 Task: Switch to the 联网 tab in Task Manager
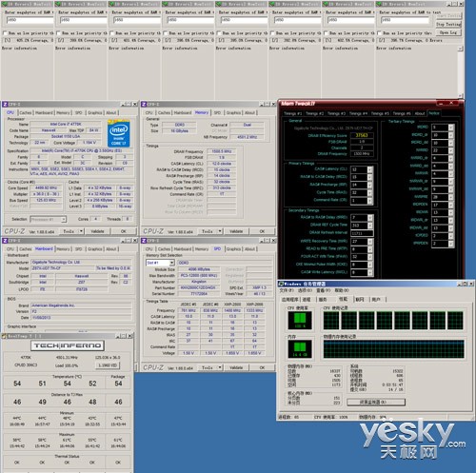coord(360,300)
